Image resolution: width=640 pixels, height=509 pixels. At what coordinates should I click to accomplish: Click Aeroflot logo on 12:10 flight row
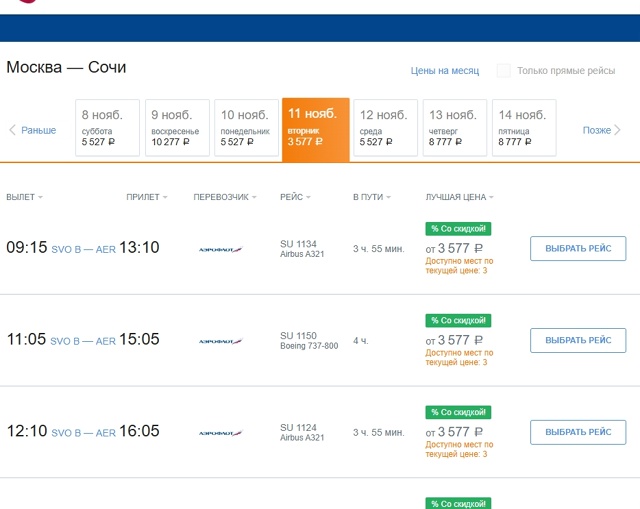(220, 433)
